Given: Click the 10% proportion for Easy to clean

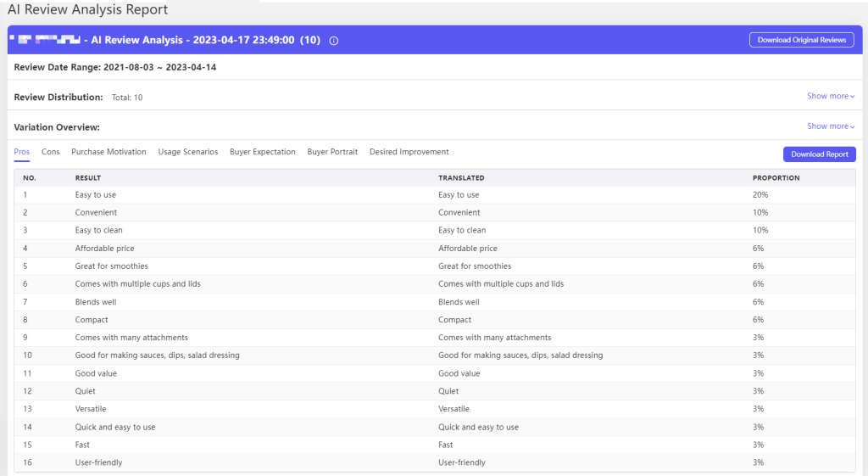Looking at the screenshot, I should coord(760,230).
